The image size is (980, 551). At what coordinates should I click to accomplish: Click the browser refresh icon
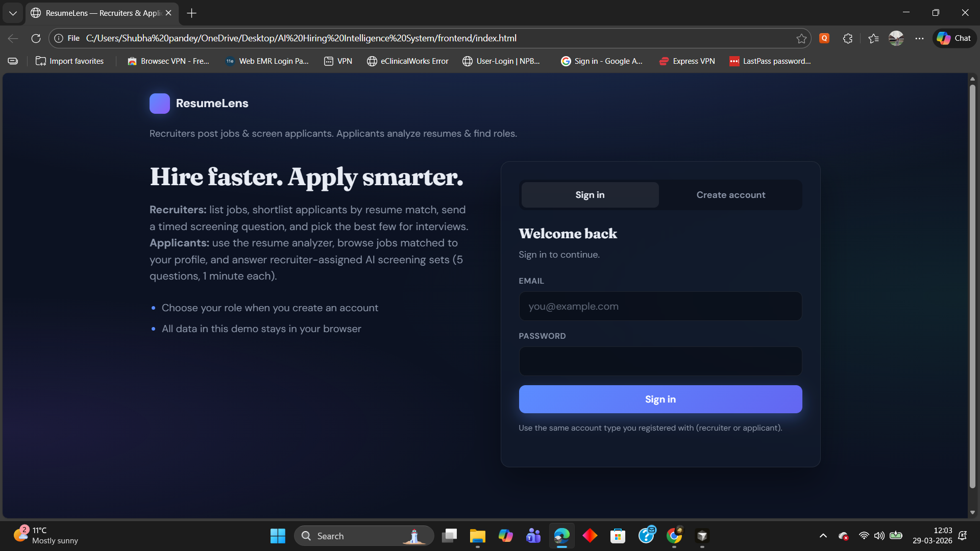(36, 38)
